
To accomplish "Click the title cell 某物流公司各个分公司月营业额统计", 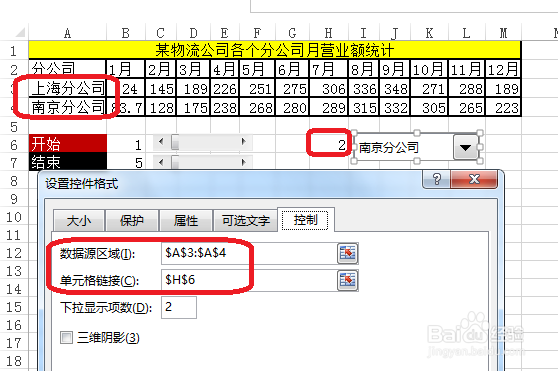I will (x=275, y=50).
